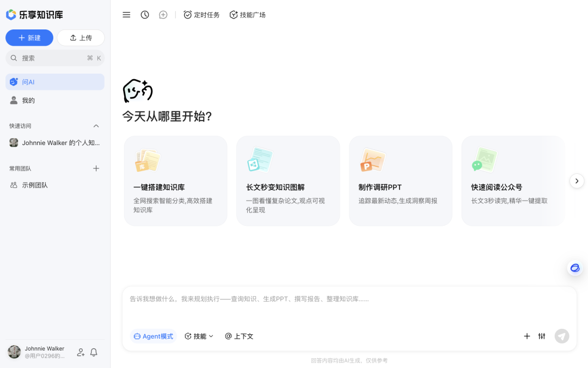Open history clock icon
Image resolution: width=588 pixels, height=368 pixels.
click(145, 15)
